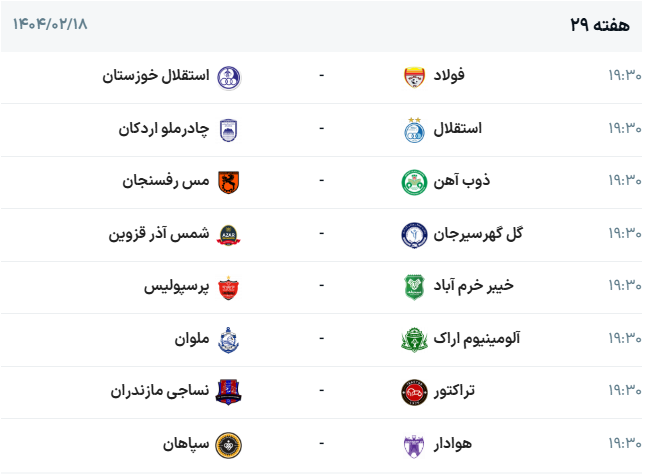Click the Zob Ahan green logo

[x=413, y=181]
